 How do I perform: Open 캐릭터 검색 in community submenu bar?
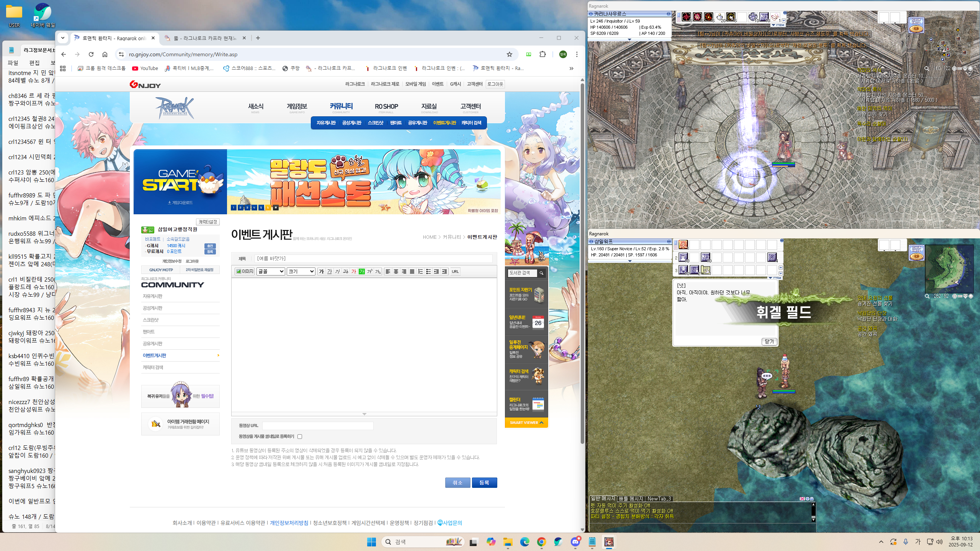click(x=471, y=123)
